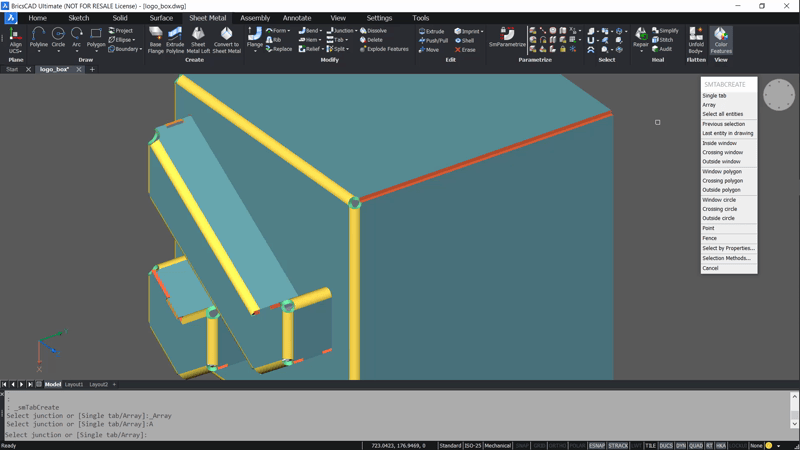Screen dimensions: 800x450
Task: Open the Hem dropdown
Action: coord(320,40)
